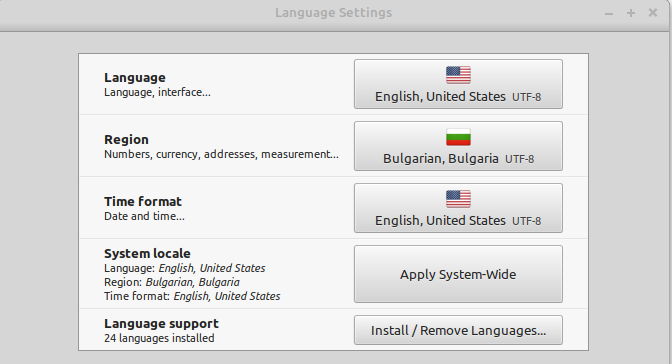The image size is (672, 364).
Task: Click 'Region: Bulgarian, Bulgaria' system locale line
Action: click(172, 282)
